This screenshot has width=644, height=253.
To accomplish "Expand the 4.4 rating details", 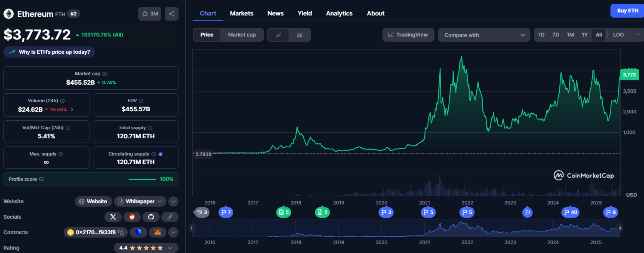I will (x=146, y=248).
